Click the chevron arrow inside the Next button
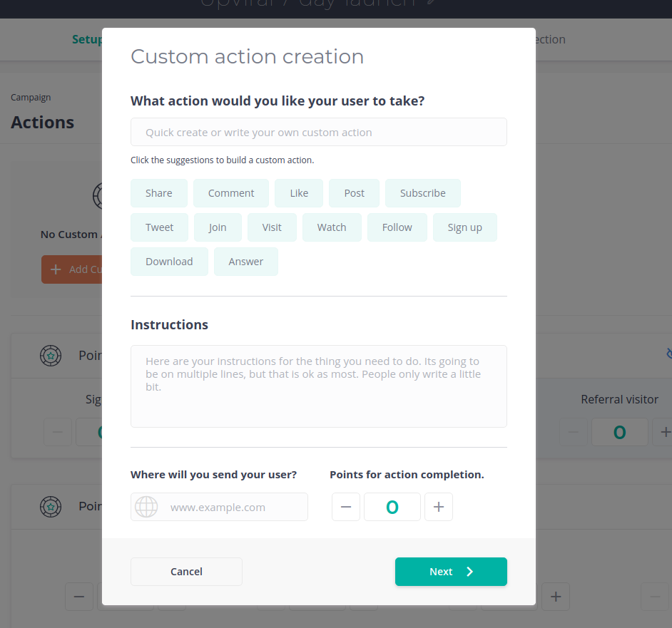The height and width of the screenshot is (628, 672). (x=469, y=572)
